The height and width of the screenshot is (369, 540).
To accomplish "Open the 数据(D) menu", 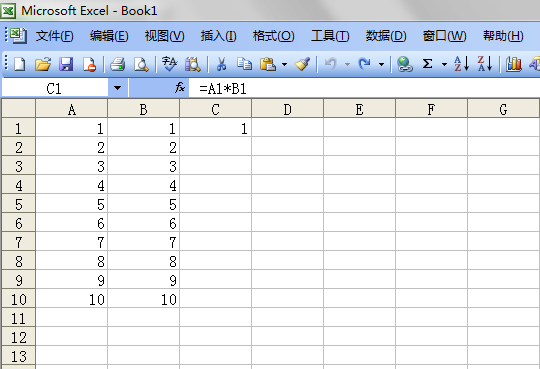I will (x=386, y=36).
